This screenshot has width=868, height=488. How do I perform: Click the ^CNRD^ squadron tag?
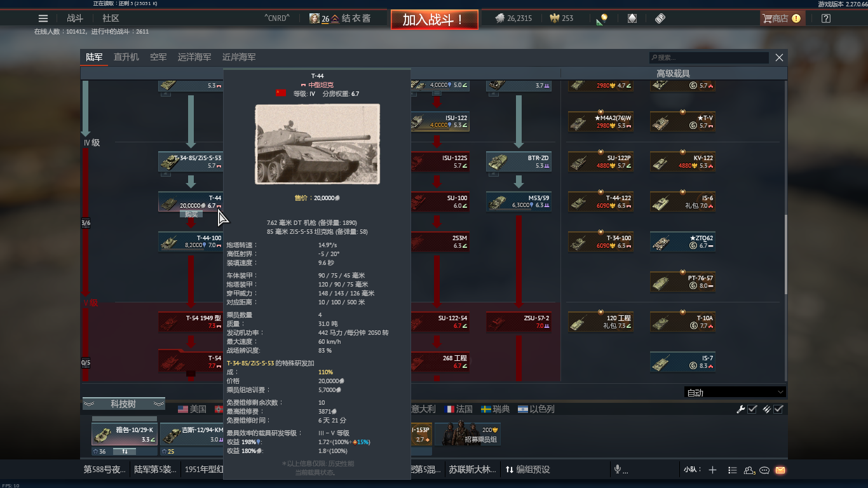point(276,18)
